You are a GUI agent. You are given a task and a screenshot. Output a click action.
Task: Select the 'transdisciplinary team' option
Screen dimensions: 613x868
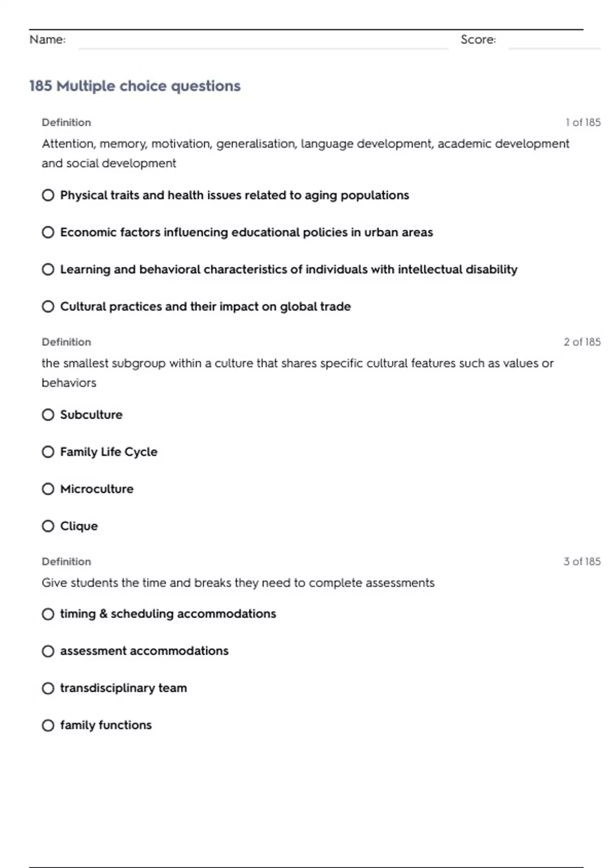click(x=48, y=688)
